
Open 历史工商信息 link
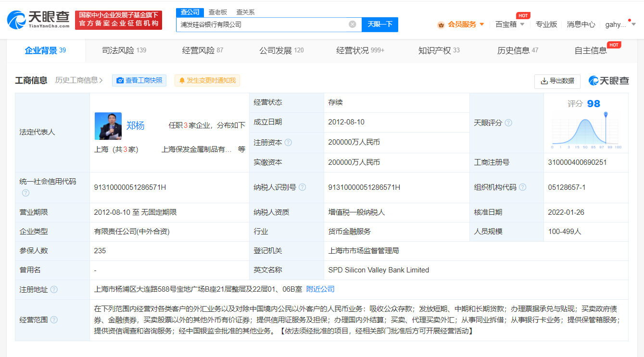79,80
